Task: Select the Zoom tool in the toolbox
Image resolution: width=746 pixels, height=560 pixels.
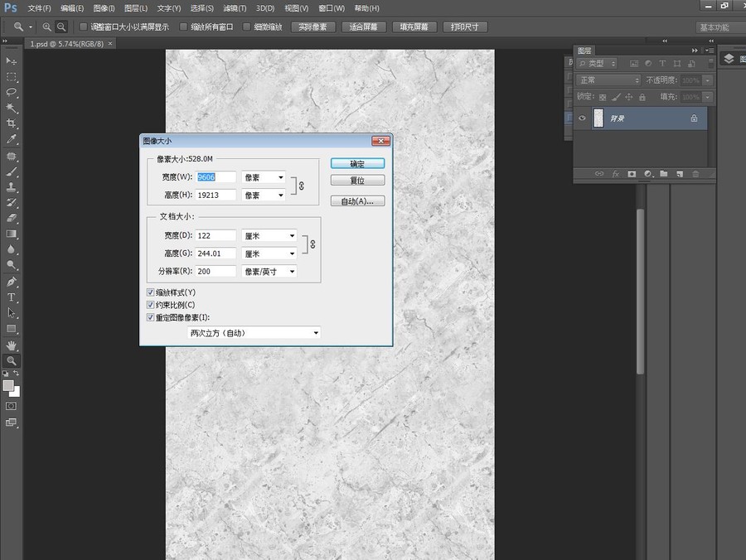Action: (x=11, y=361)
